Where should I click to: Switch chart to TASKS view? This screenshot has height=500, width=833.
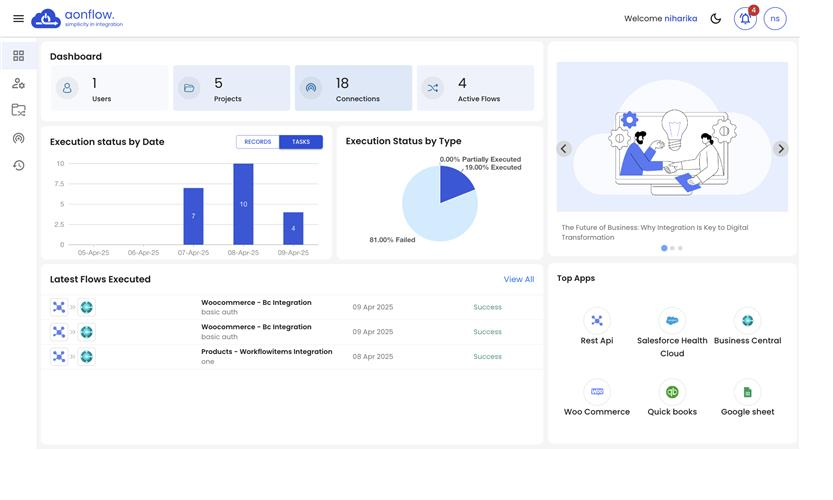coord(301,142)
